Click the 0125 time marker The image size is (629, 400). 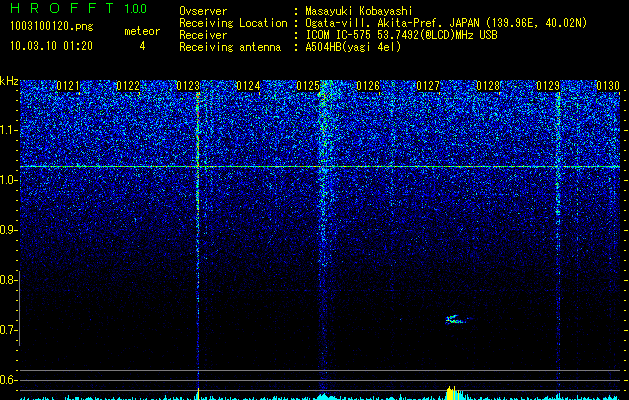tap(308, 86)
